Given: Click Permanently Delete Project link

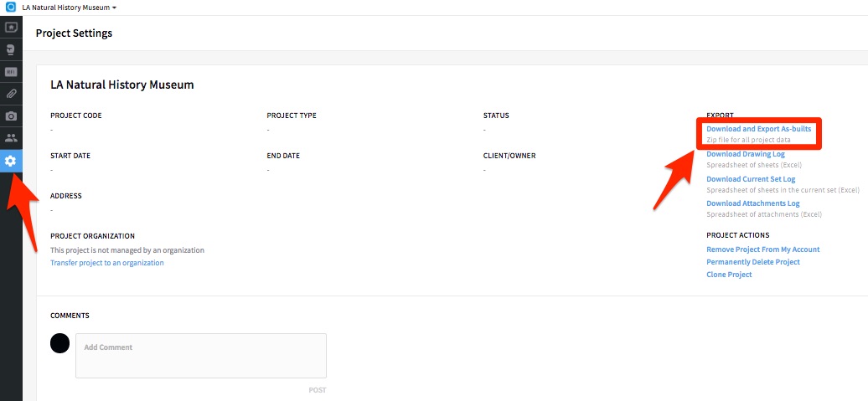Looking at the screenshot, I should (x=753, y=262).
